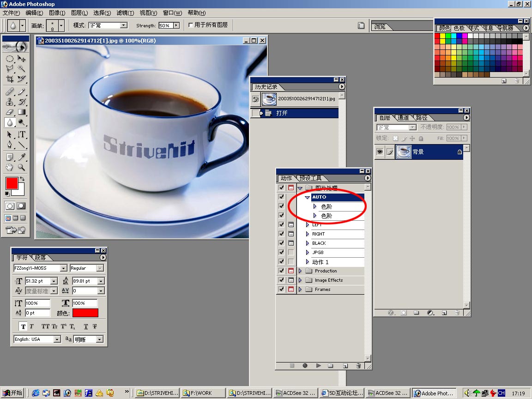Create new action in Actions panel
The width and height of the screenshot is (532, 399).
(x=345, y=366)
